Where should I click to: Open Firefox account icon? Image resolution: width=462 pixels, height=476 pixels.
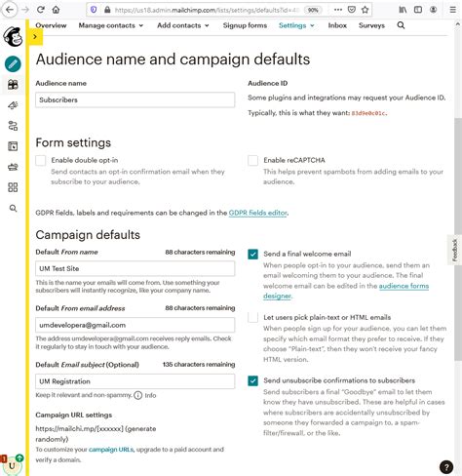(x=433, y=10)
